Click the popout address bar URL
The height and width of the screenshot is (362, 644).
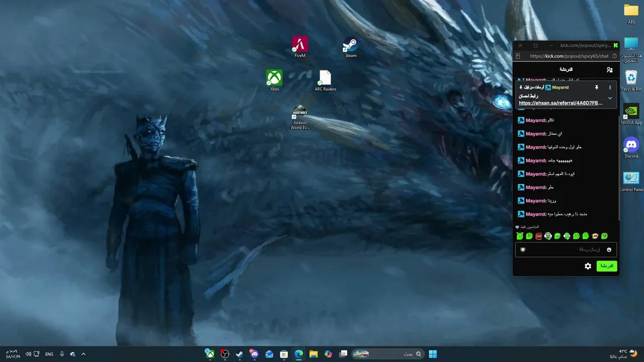(x=569, y=56)
